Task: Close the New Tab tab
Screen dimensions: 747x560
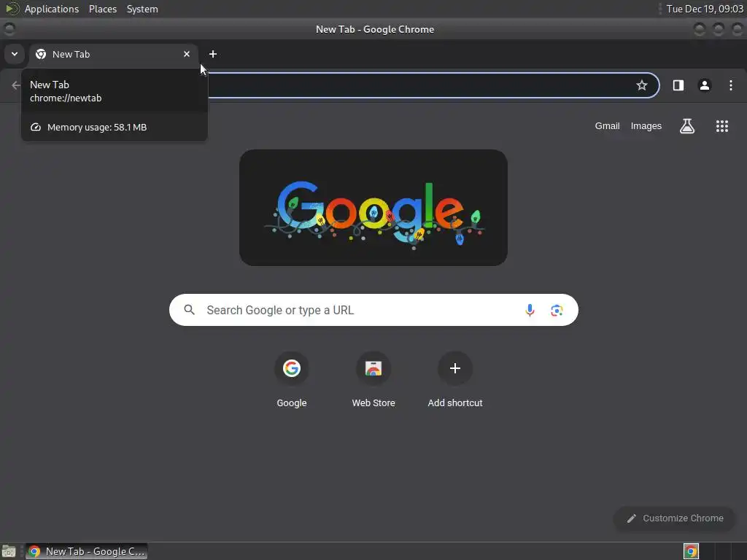Action: pyautogui.click(x=187, y=54)
